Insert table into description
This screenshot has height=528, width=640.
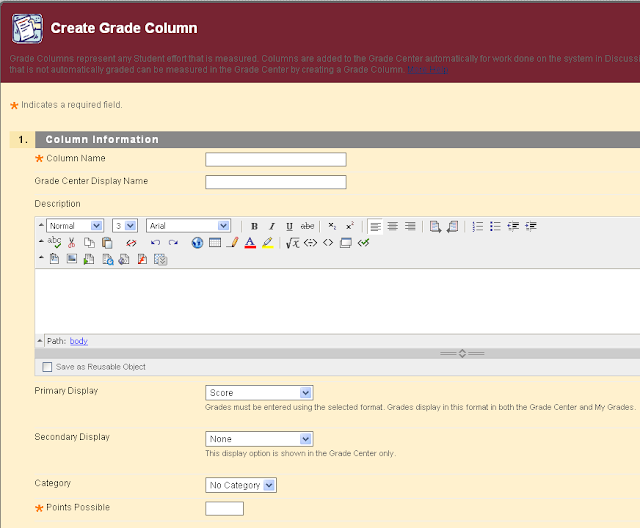215,243
